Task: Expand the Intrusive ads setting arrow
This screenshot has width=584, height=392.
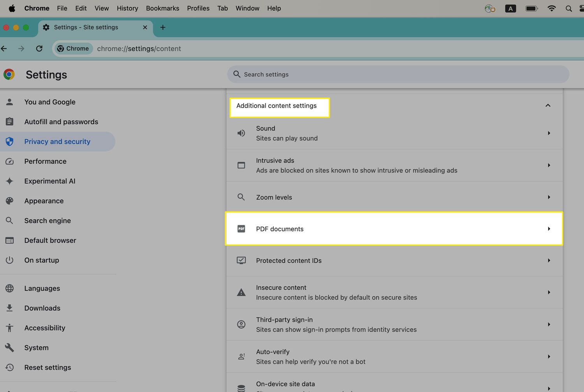Action: 549,165
